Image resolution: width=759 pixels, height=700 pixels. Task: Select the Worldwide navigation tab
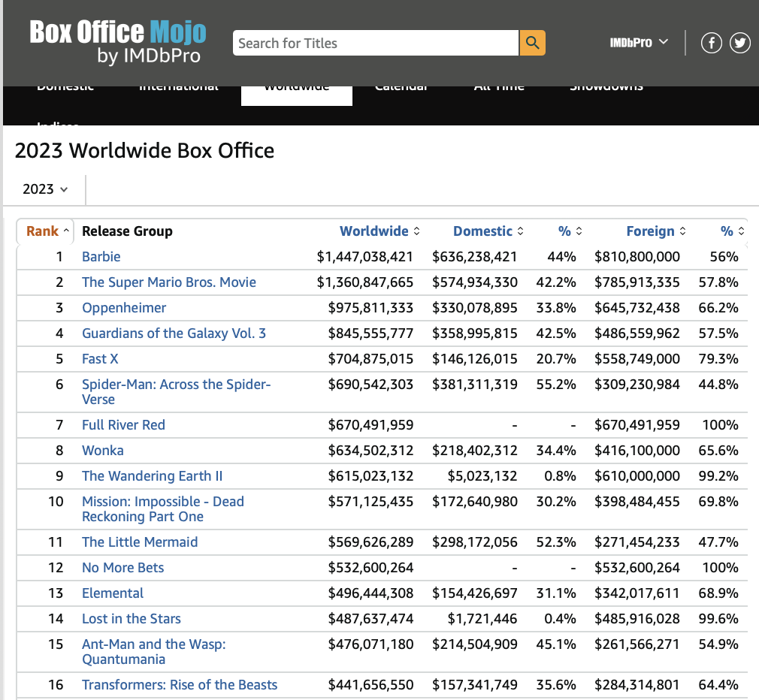click(x=297, y=90)
